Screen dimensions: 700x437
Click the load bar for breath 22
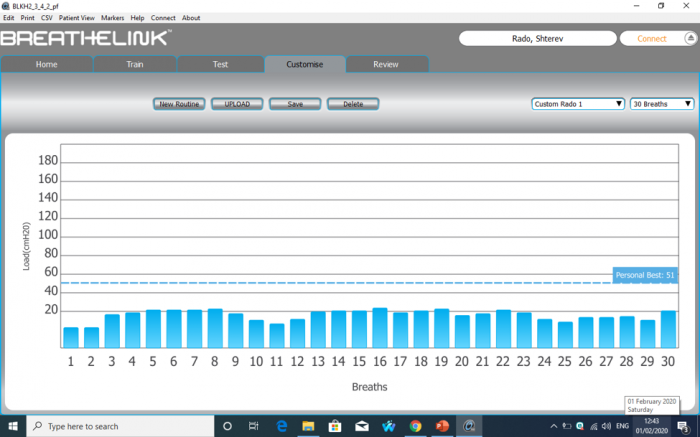(504, 329)
